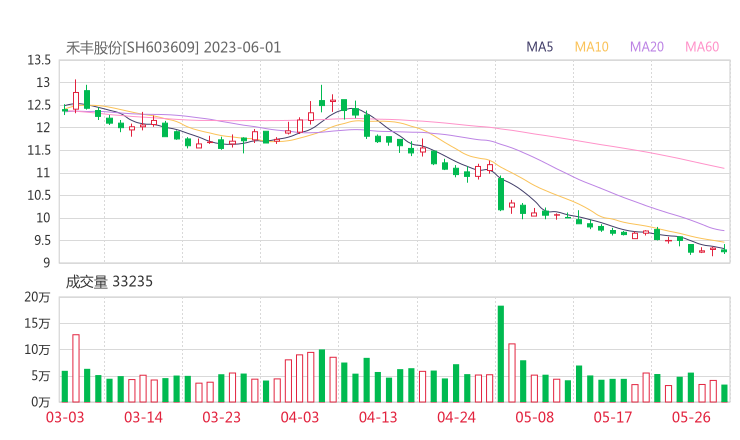740x440 pixels.
Task: Click the 11.5 price axis label
Action: (x=39, y=150)
